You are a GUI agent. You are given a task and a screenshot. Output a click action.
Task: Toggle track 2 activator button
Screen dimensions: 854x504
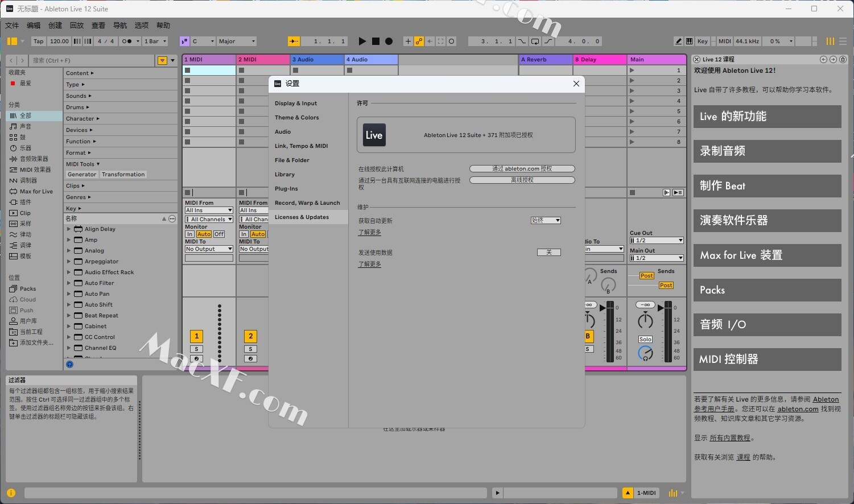250,336
